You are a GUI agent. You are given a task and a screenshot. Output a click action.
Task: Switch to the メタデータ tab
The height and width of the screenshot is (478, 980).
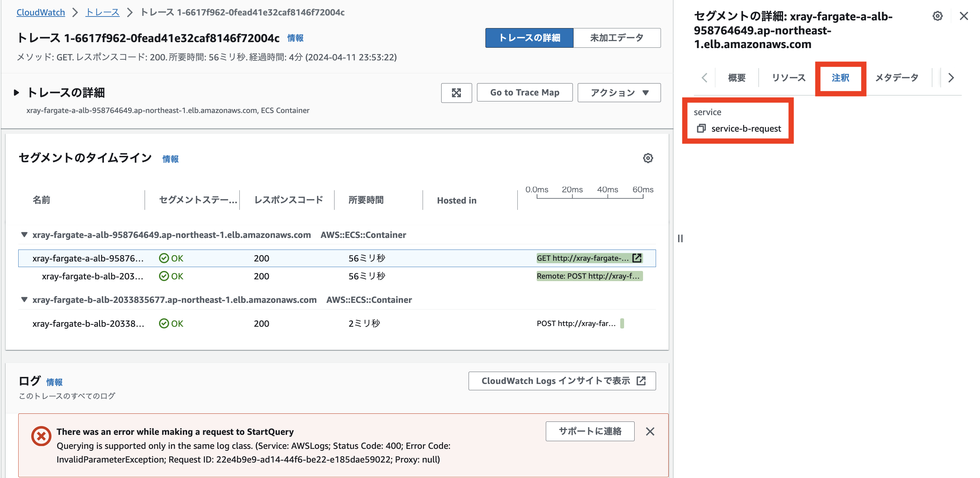coord(896,78)
